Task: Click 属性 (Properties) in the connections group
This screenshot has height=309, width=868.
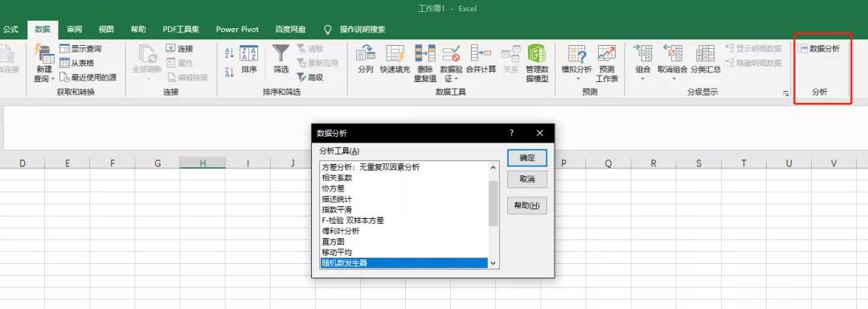Action: [179, 63]
